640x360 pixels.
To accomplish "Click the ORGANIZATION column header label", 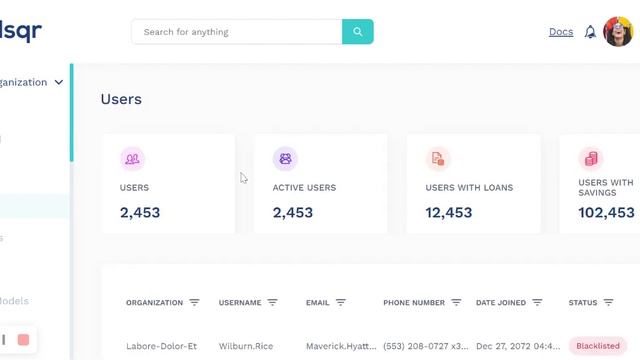I will (x=154, y=302).
